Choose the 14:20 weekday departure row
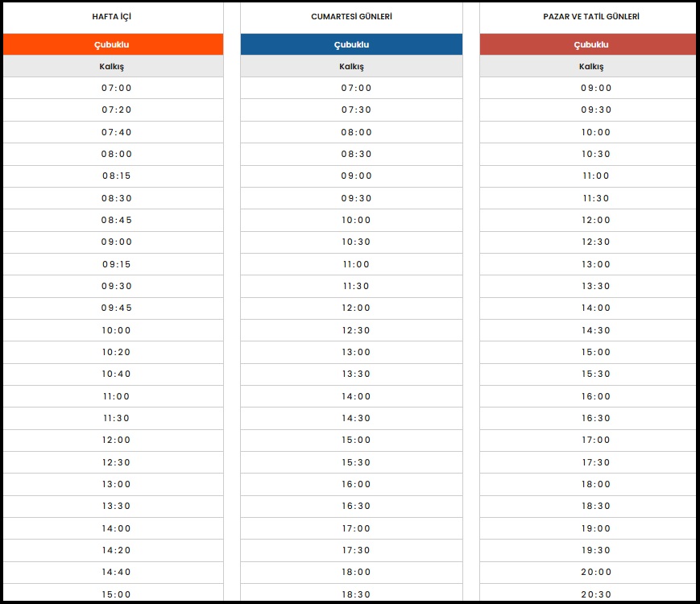700x604 pixels. coord(117,551)
